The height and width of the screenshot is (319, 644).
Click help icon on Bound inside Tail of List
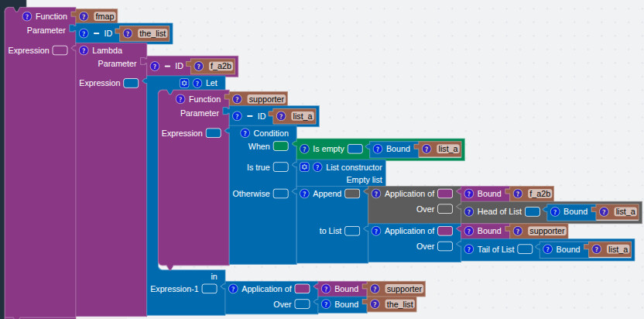(x=548, y=249)
